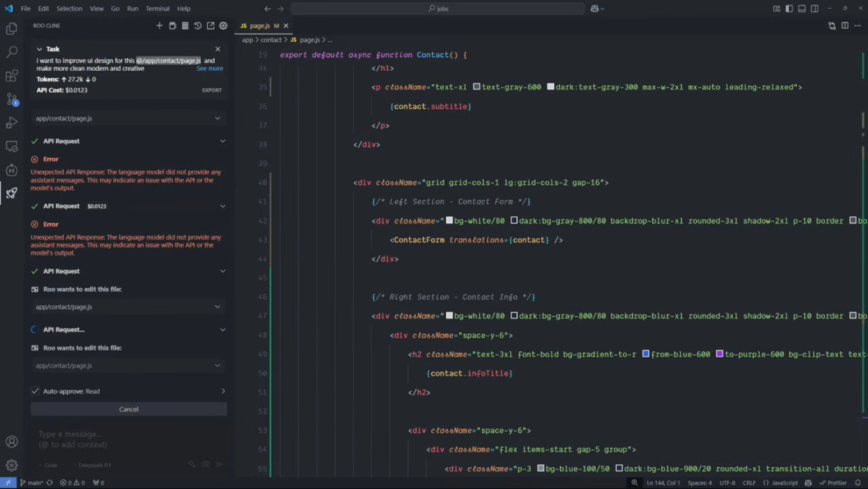This screenshot has width=868, height=489.
Task: Open changes compare icon in editor toolbar
Action: pos(832,25)
